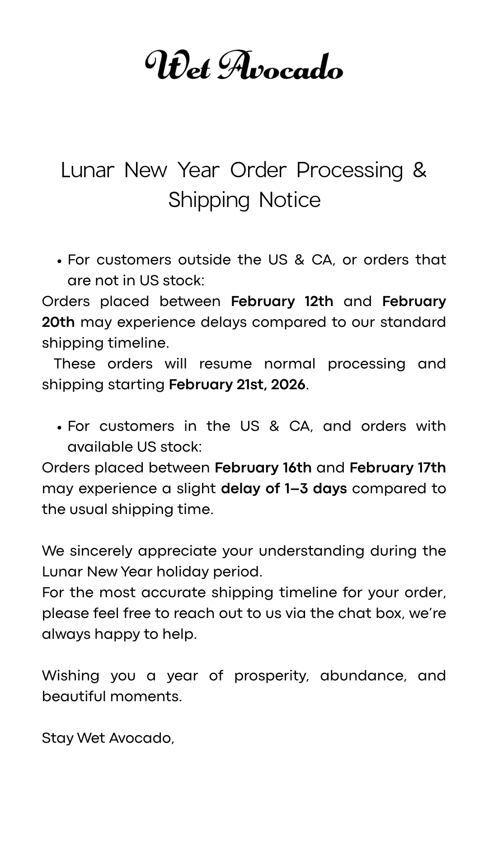The image size is (488, 868).
Task: Click the "These orders will resume" sentence
Action: (244, 364)
